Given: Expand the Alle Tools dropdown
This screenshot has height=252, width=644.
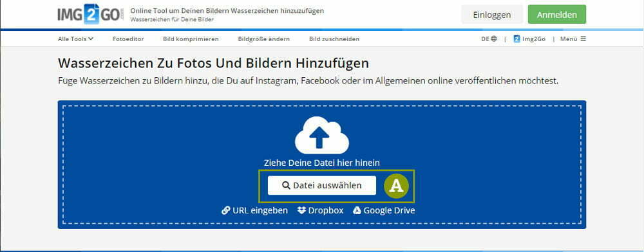Looking at the screenshot, I should coord(76,39).
